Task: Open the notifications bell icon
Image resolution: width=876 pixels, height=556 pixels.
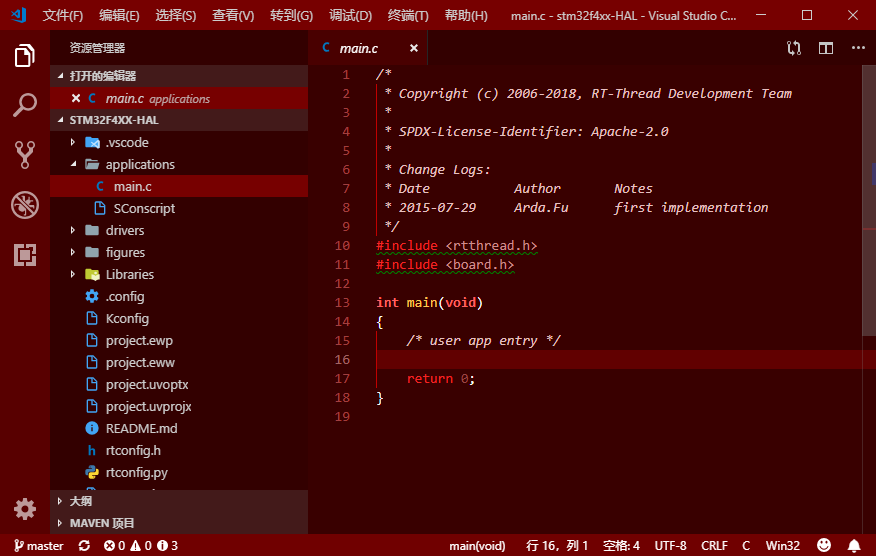Action: tap(854, 545)
